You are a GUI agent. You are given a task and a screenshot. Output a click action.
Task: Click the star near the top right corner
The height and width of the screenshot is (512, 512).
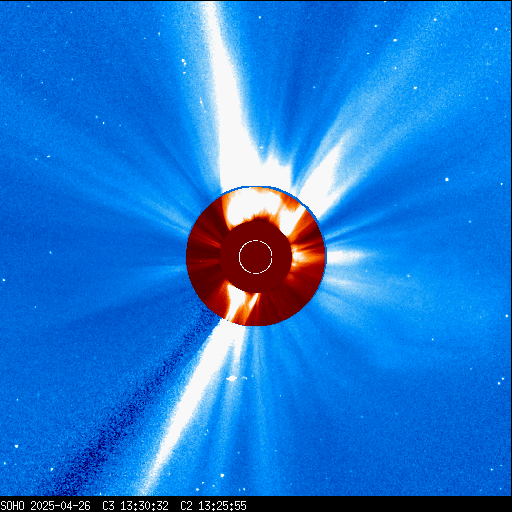point(496,29)
